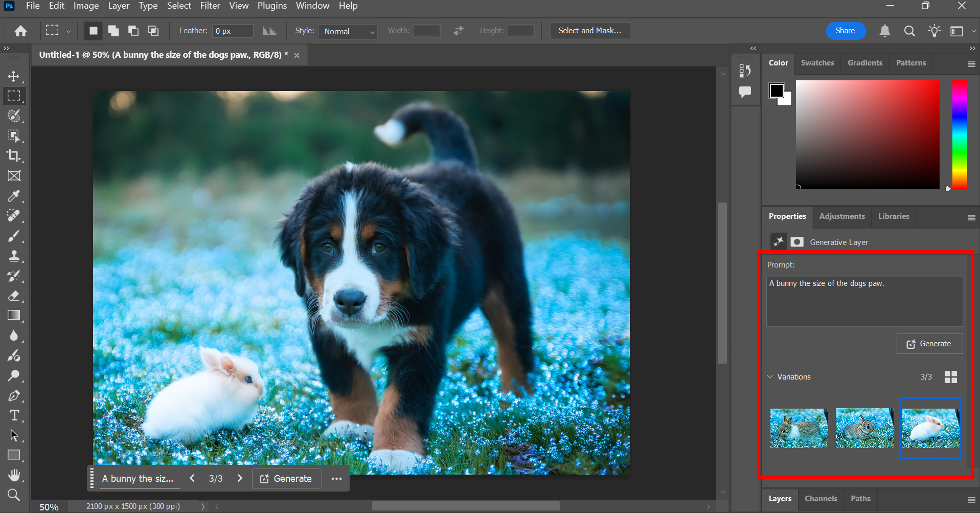Open the marquee tool preset dropdown
This screenshot has width=980, height=513.
68,31
